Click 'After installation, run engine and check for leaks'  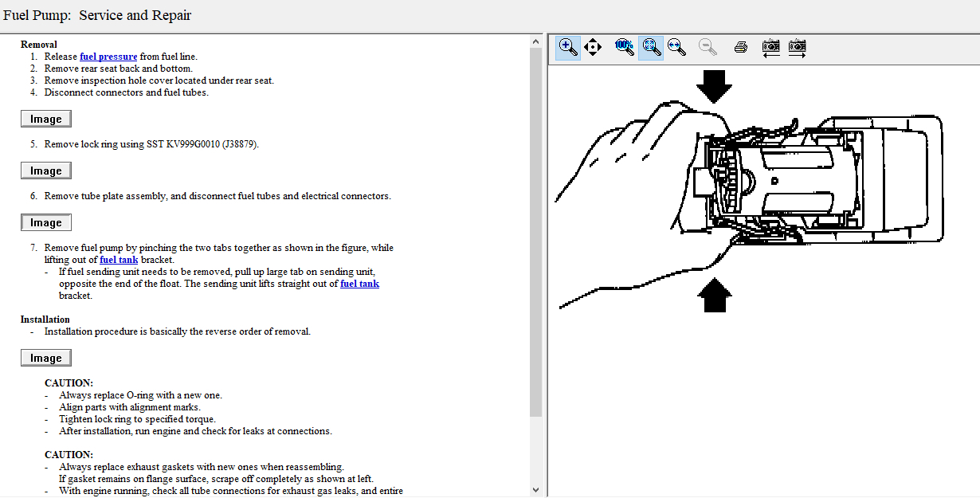pyautogui.click(x=195, y=431)
